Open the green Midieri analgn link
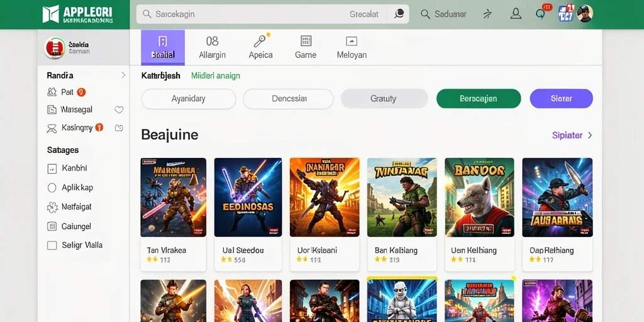The image size is (644, 322). tap(216, 75)
